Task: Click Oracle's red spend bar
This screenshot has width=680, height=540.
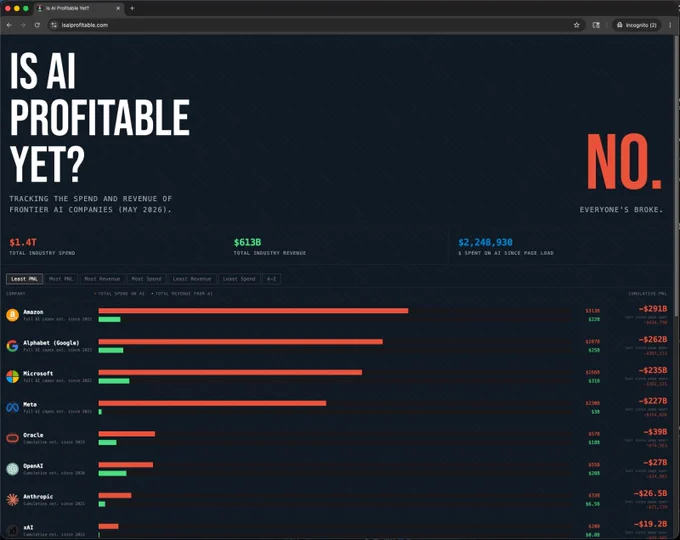Action: (127, 434)
